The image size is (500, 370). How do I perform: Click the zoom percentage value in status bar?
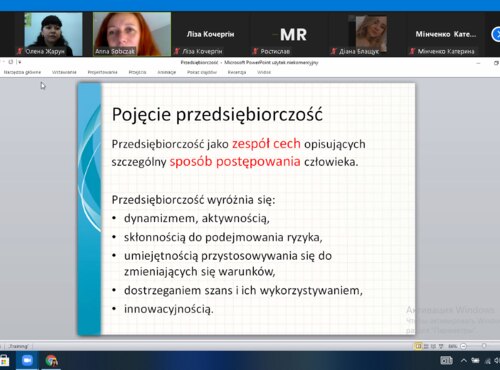point(452,346)
